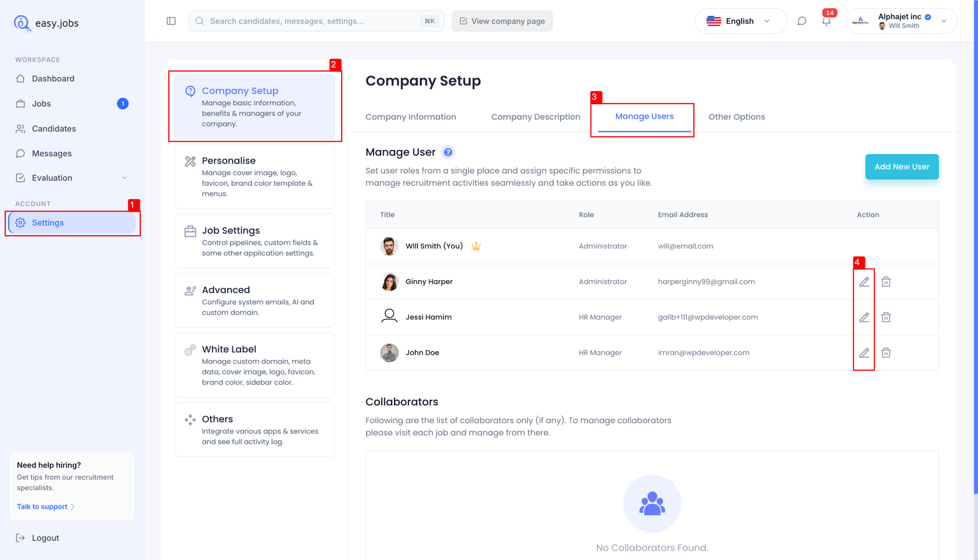This screenshot has width=978, height=560.
Task: Click the View company page button
Action: (x=502, y=21)
